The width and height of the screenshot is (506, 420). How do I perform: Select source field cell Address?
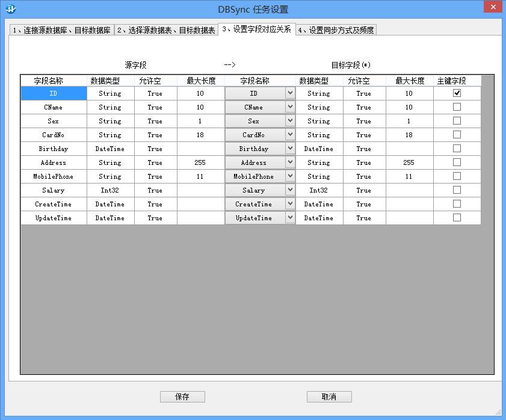54,162
